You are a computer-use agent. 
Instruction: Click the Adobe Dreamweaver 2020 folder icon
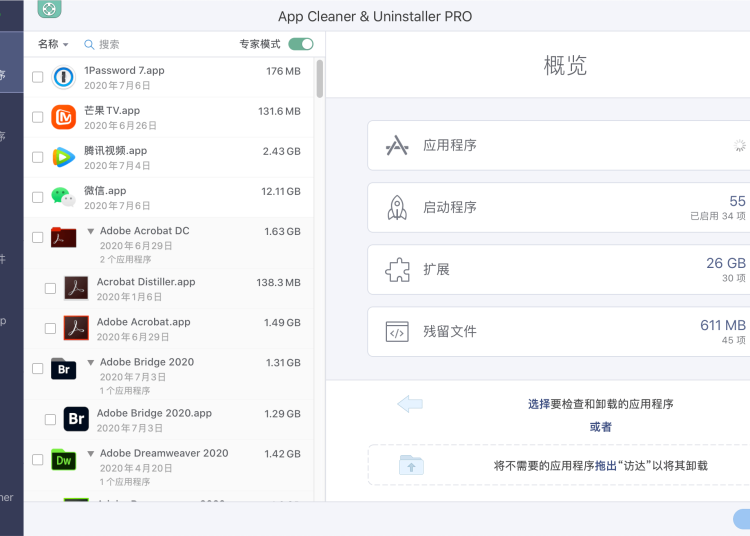click(x=63, y=460)
